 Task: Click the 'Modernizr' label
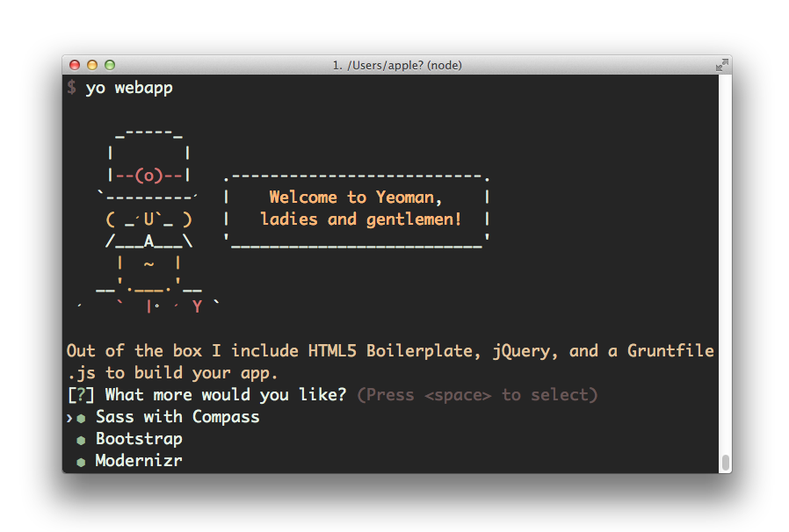click(x=139, y=461)
